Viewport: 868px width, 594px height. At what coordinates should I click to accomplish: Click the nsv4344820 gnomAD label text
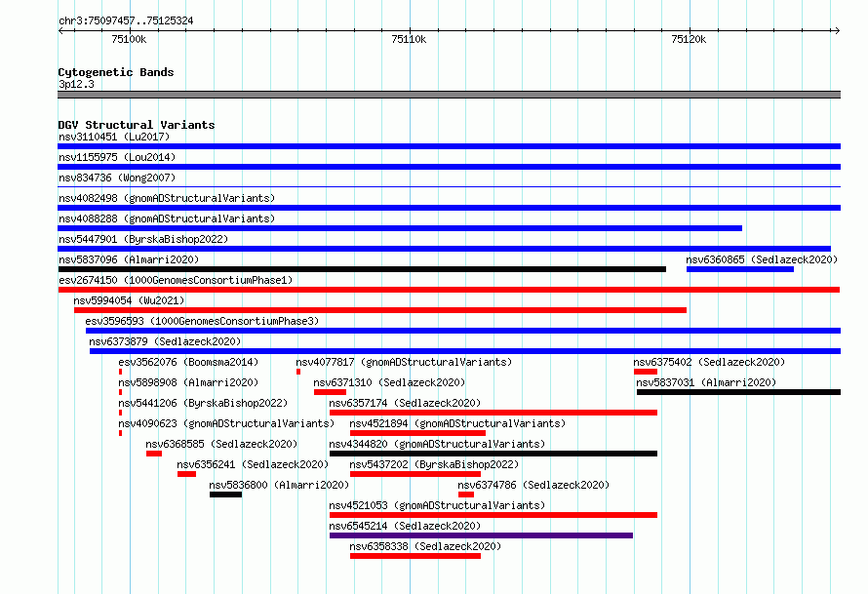[437, 444]
